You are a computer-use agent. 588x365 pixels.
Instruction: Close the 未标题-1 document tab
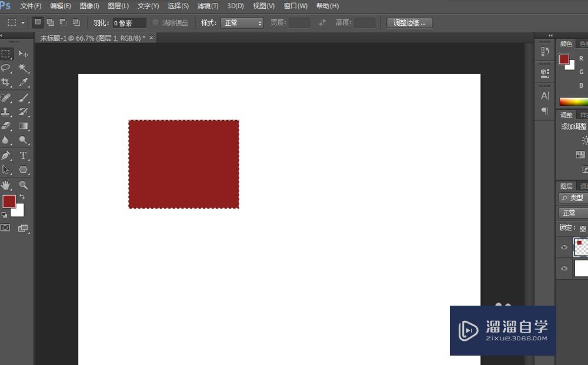click(151, 38)
